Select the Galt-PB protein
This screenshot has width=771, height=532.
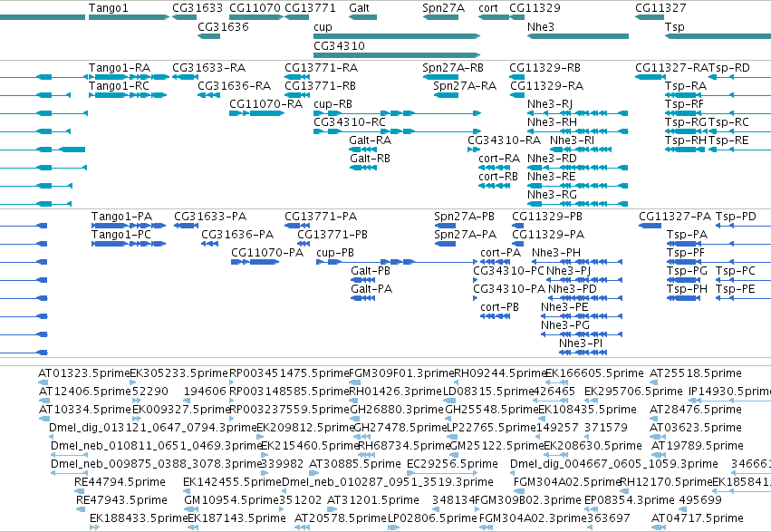pyautogui.click(x=363, y=280)
